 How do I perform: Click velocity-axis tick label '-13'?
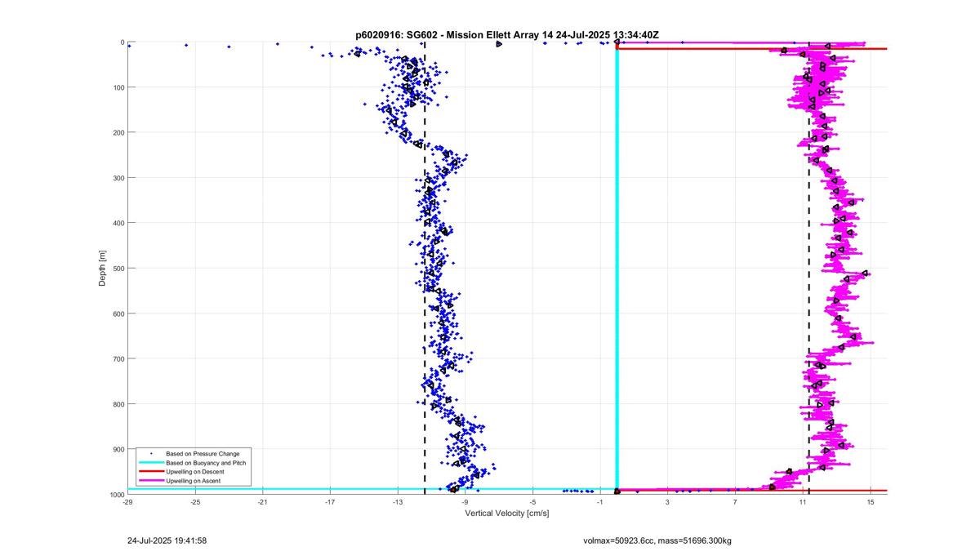coord(398,502)
